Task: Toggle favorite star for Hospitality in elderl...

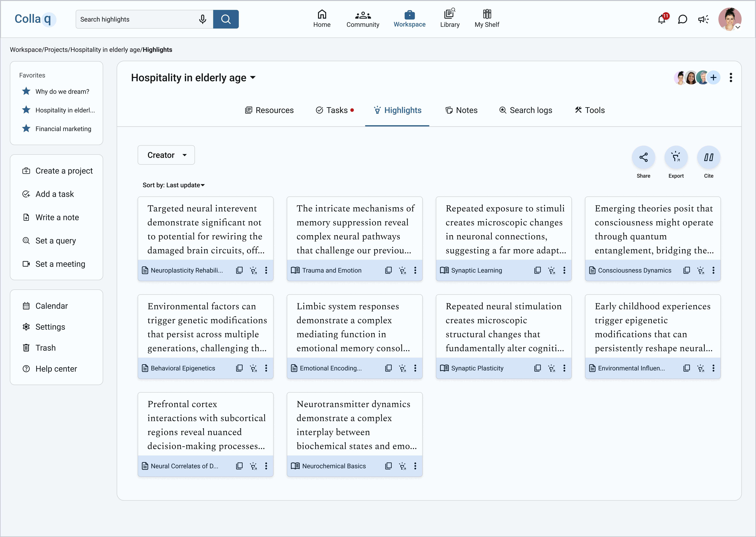Action: (26, 110)
